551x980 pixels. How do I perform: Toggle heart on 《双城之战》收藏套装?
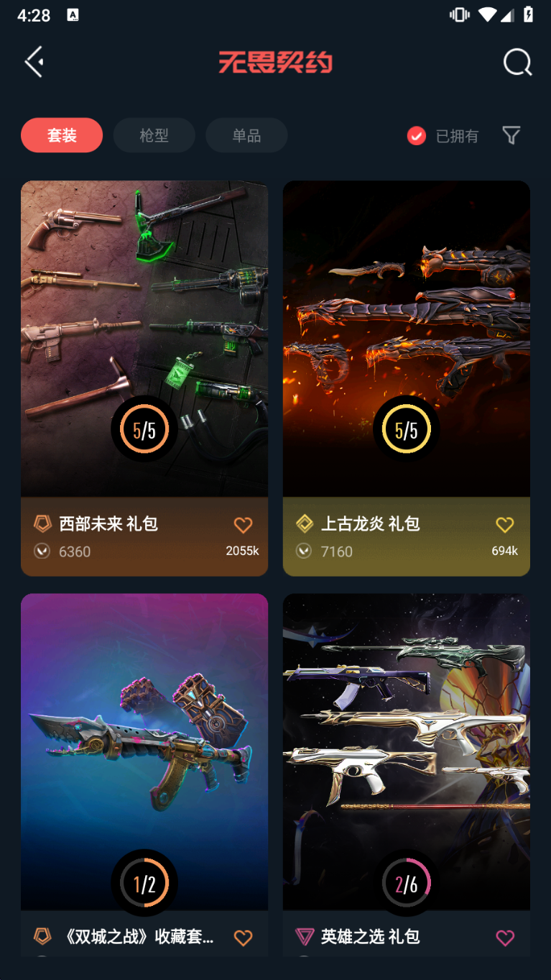coord(244,938)
